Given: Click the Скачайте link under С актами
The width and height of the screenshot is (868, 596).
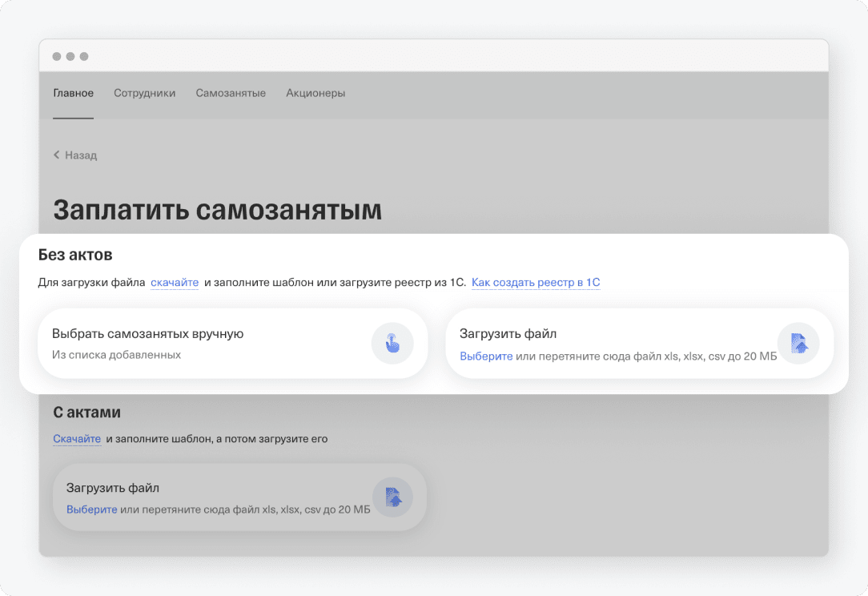Looking at the screenshot, I should point(77,439).
